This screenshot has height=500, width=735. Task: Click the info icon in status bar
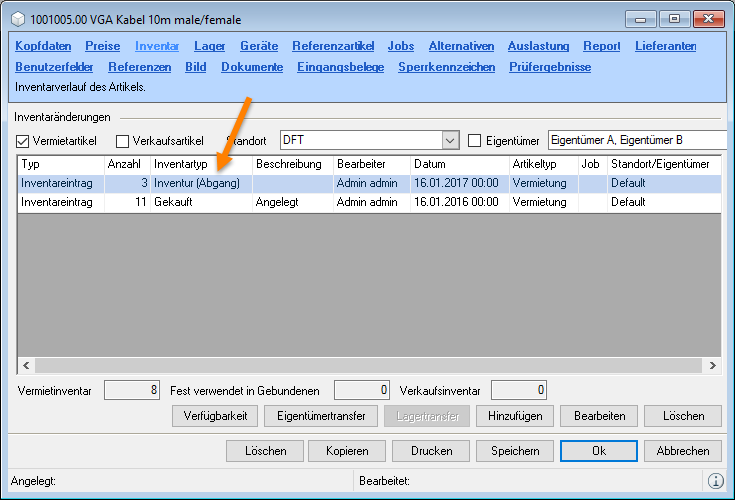(x=716, y=481)
